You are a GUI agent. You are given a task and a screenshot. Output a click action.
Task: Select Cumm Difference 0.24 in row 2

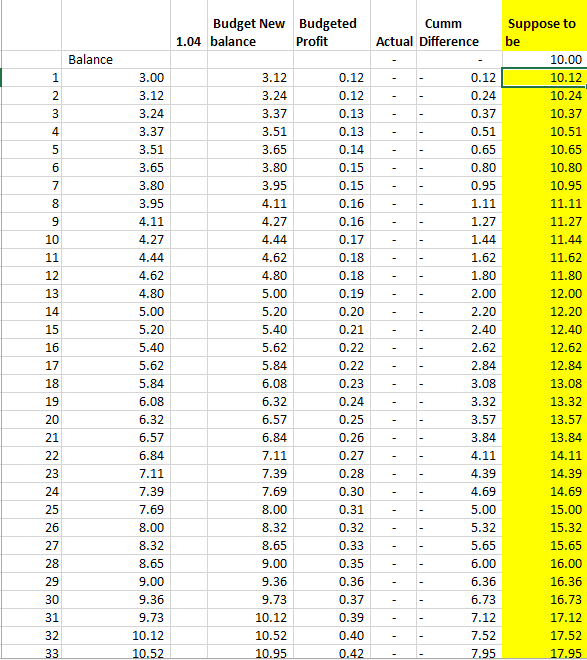(x=459, y=96)
